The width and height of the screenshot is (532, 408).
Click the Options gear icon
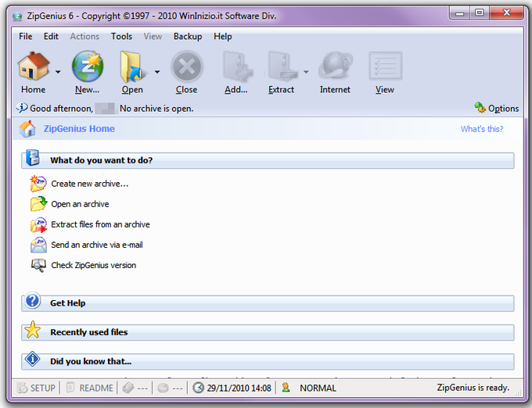coord(480,107)
